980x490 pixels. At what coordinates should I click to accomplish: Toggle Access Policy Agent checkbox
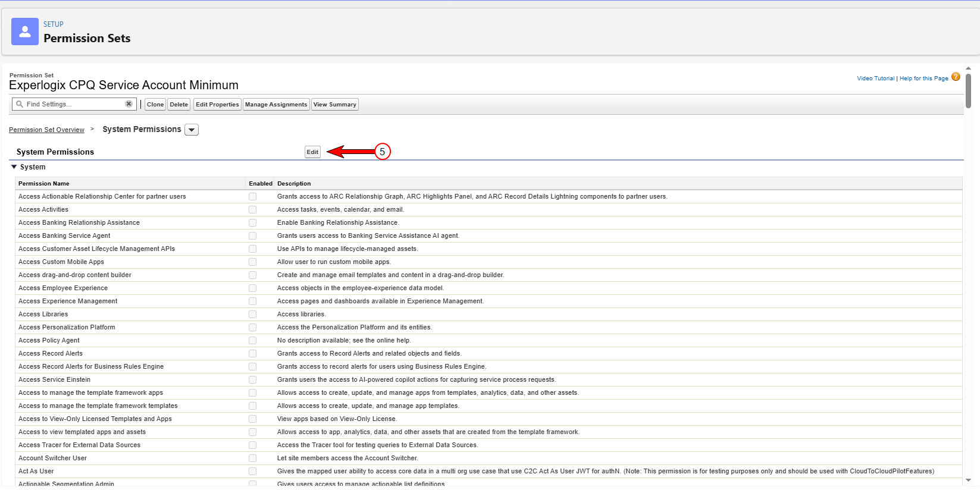click(252, 341)
